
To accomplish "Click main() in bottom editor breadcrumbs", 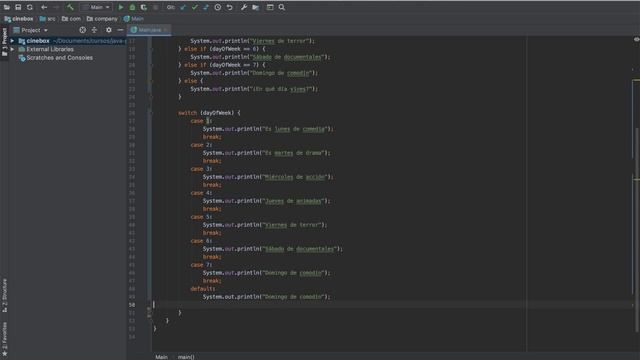I will (x=186, y=357).
